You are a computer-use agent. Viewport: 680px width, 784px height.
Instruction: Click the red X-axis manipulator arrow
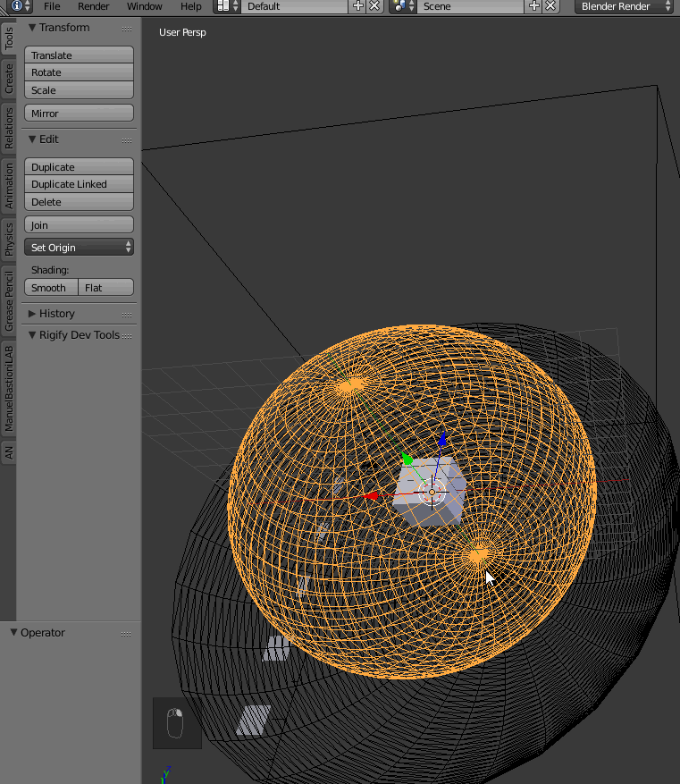coord(370,496)
